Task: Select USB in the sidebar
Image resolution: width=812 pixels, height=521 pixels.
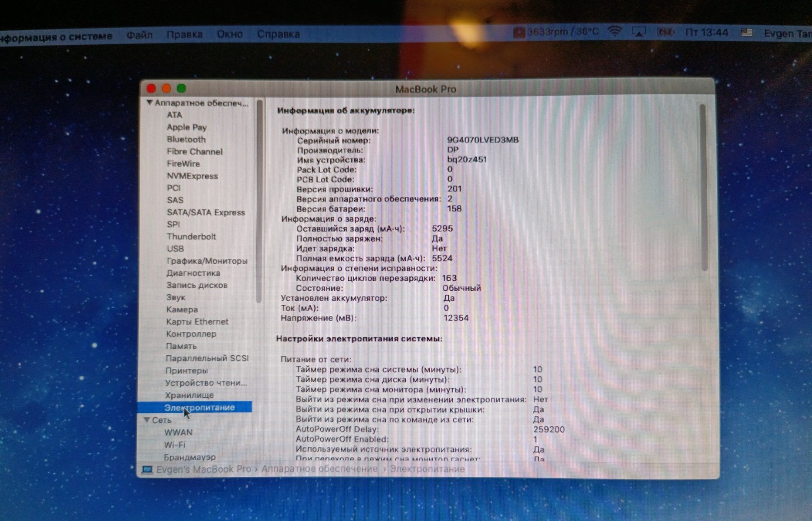Action: coord(175,249)
